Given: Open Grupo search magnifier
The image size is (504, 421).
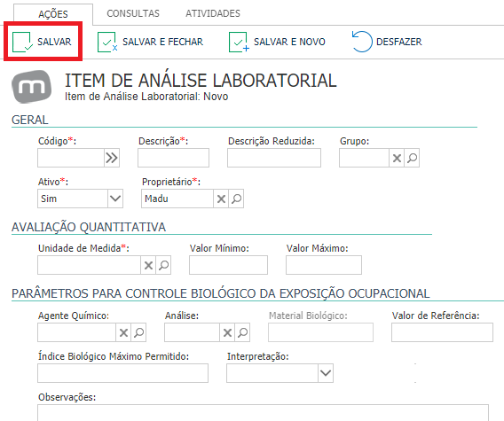Looking at the screenshot, I should pyautogui.click(x=412, y=158).
